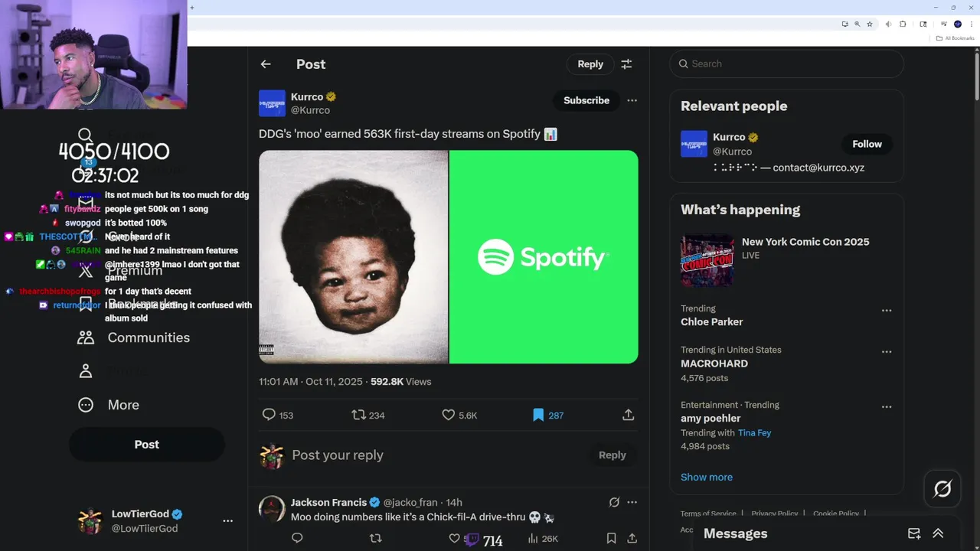980x551 pixels.
Task: Open Chrome extensions puzzle icon
Action: (x=903, y=24)
